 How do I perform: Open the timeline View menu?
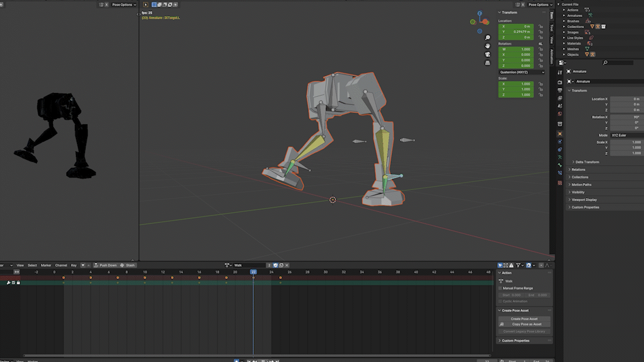point(20,265)
